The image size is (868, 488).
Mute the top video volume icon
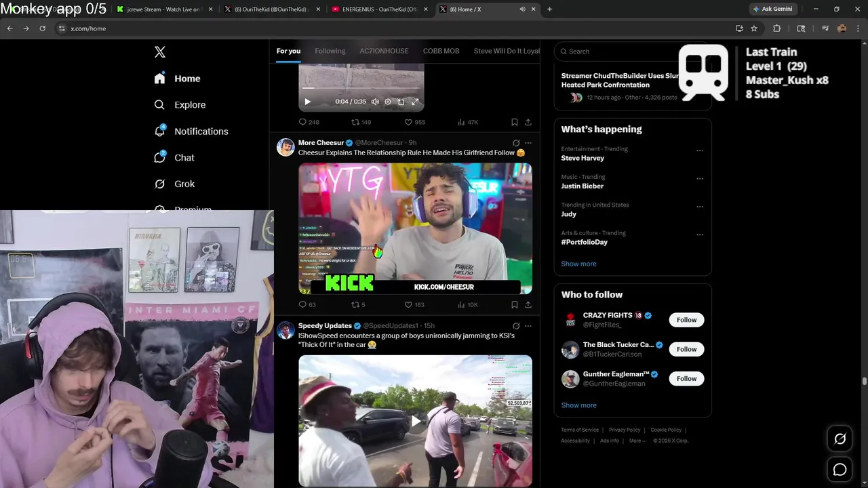pos(375,102)
